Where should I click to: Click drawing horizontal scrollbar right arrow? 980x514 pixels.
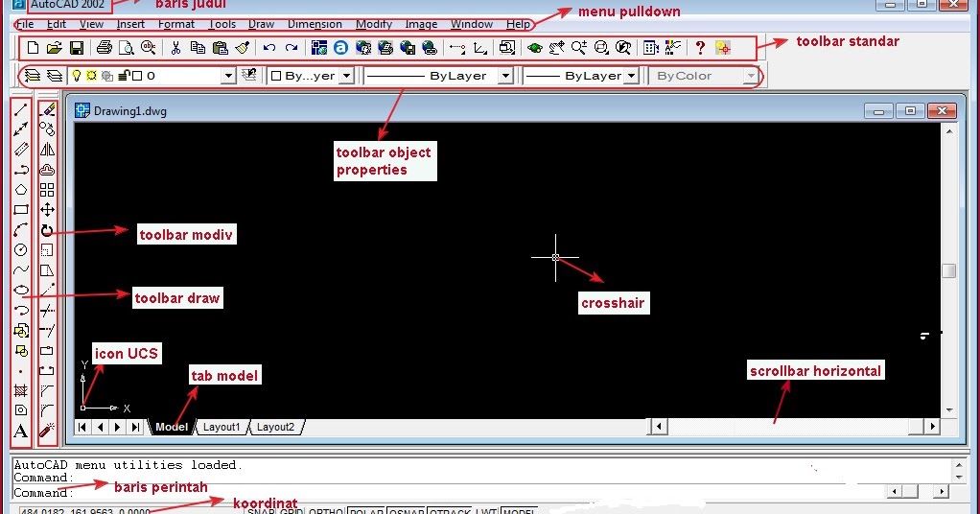click(x=932, y=427)
